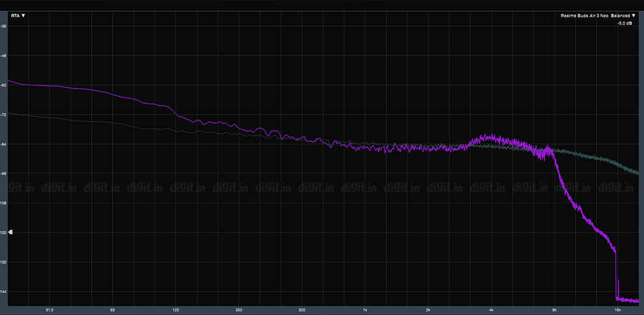The width and height of the screenshot is (644, 315).
Task: Expand the Realme Buds Air 3 Neo preset menu
Action: pos(585,16)
